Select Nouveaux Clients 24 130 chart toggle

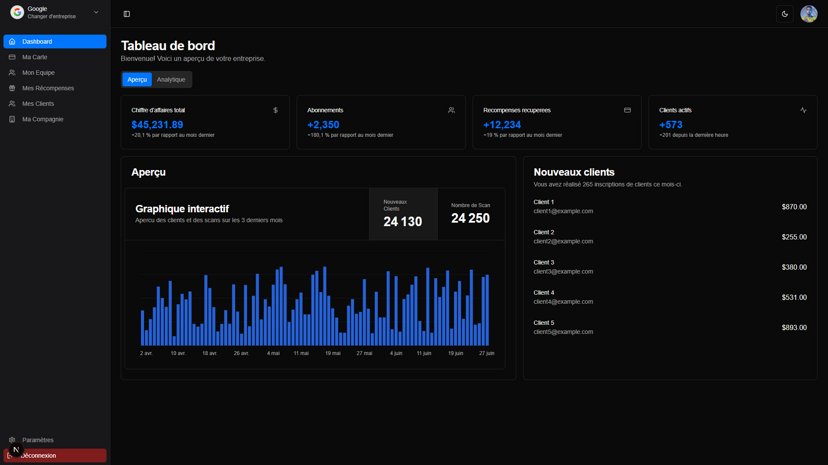click(403, 214)
